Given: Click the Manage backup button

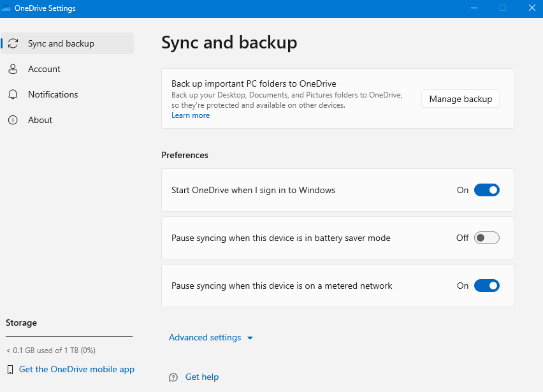Looking at the screenshot, I should pos(460,99).
